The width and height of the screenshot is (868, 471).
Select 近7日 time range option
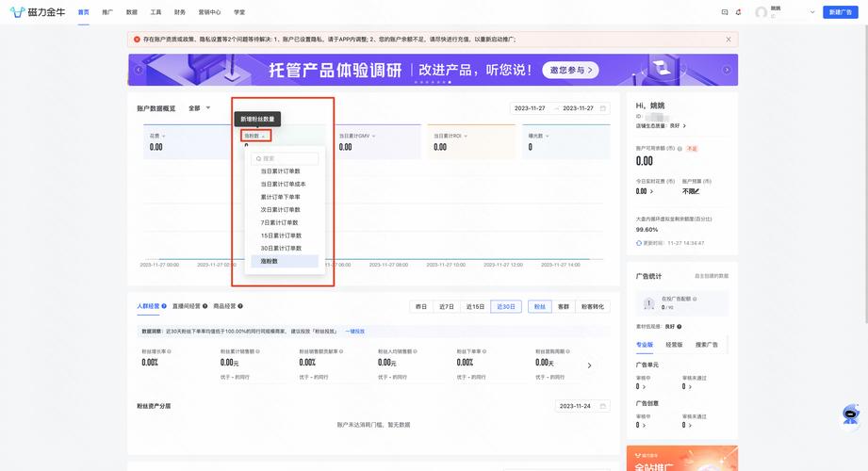(x=447, y=306)
